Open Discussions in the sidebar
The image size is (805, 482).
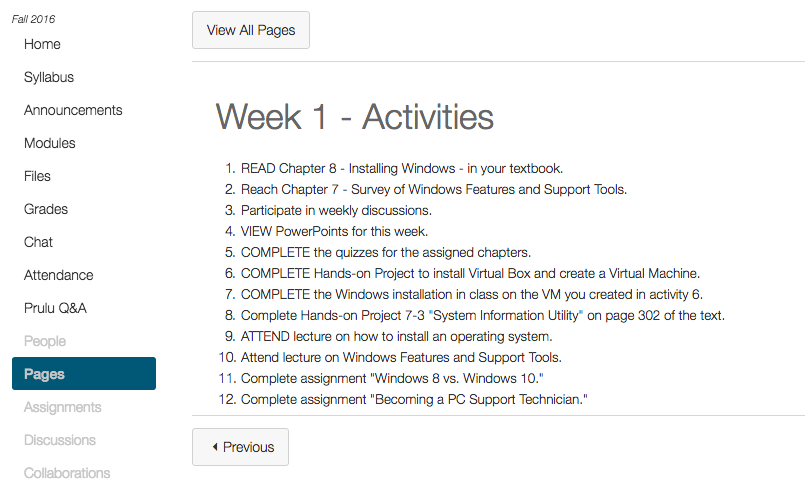click(x=60, y=440)
